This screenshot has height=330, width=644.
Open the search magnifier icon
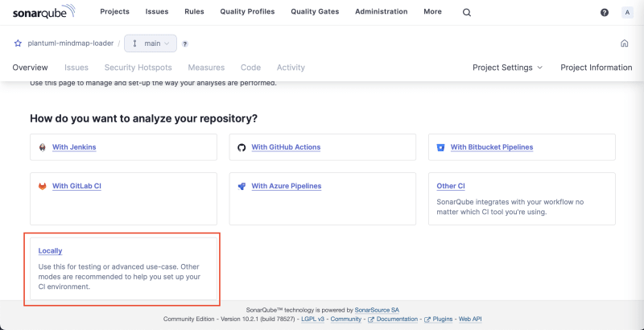(467, 12)
